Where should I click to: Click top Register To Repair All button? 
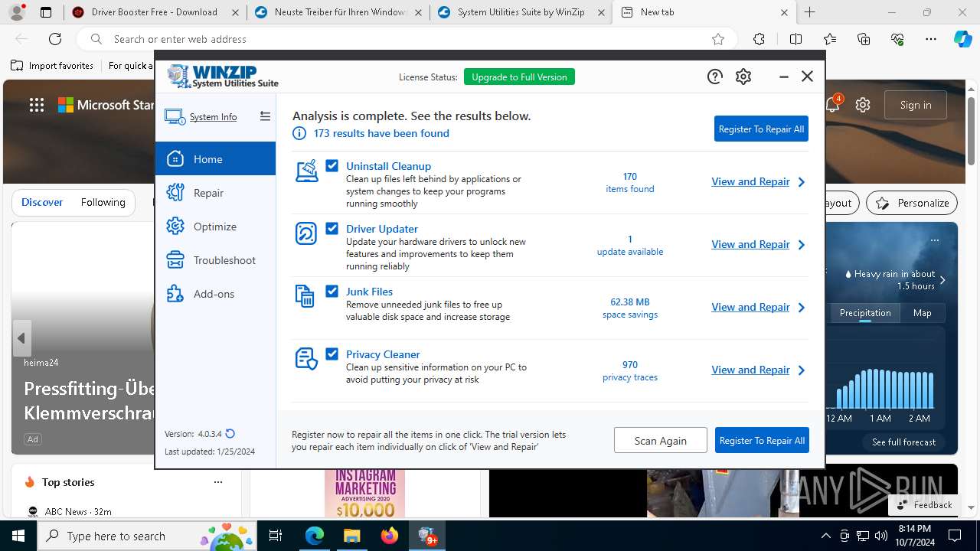tap(761, 129)
